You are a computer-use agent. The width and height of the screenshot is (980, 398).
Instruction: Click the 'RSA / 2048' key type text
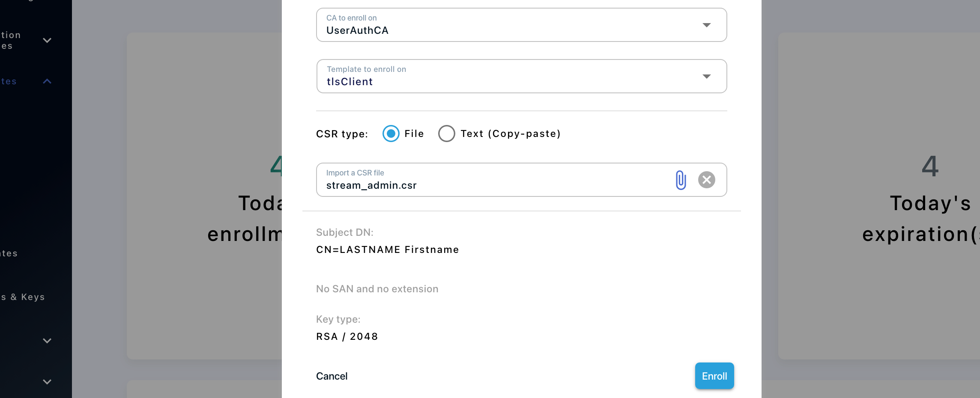click(x=347, y=336)
